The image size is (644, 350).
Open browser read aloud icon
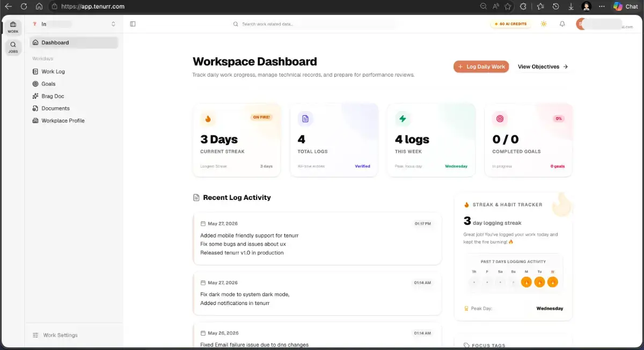pyautogui.click(x=496, y=6)
